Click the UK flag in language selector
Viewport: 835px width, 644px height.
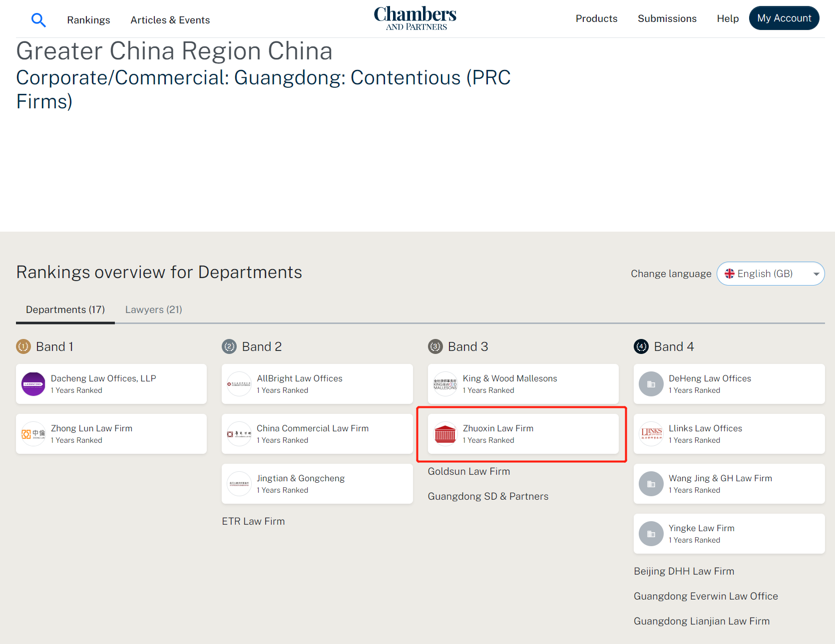coord(729,274)
